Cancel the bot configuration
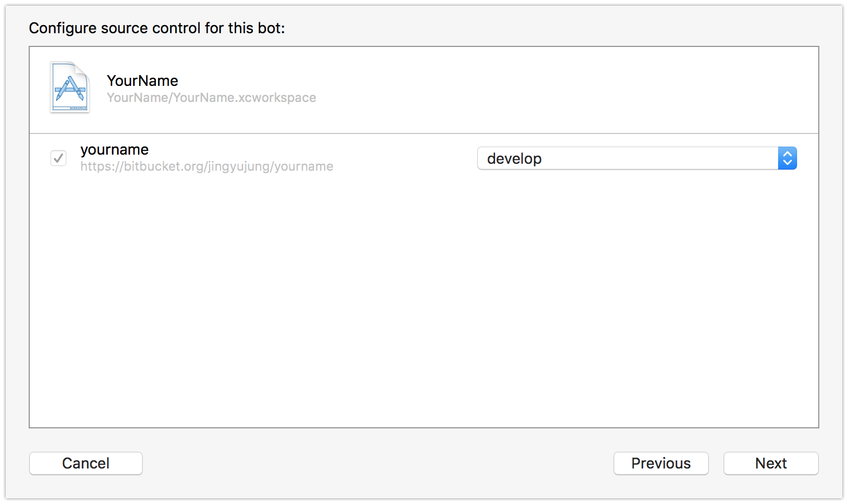Screen dimensions: 848x504 86,463
